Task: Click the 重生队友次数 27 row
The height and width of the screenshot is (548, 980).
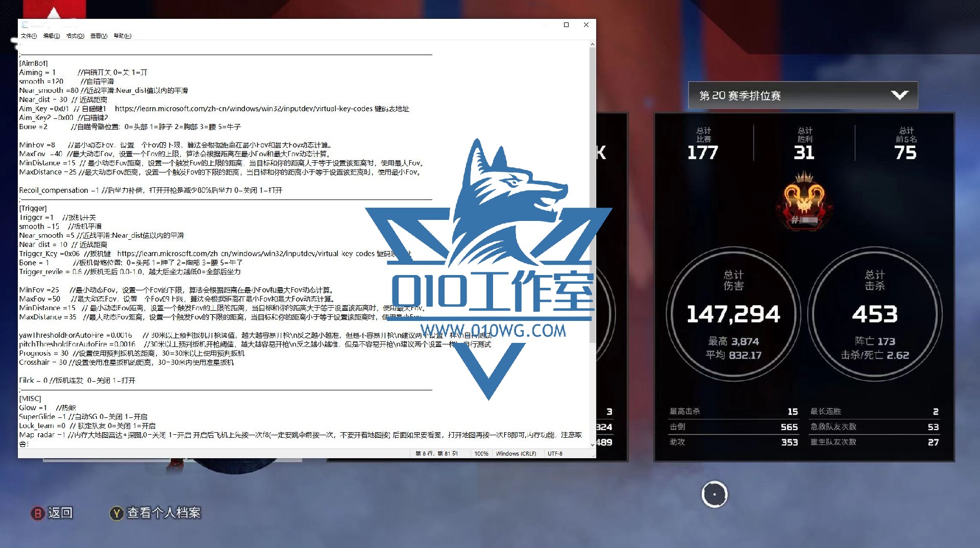Action: click(874, 442)
